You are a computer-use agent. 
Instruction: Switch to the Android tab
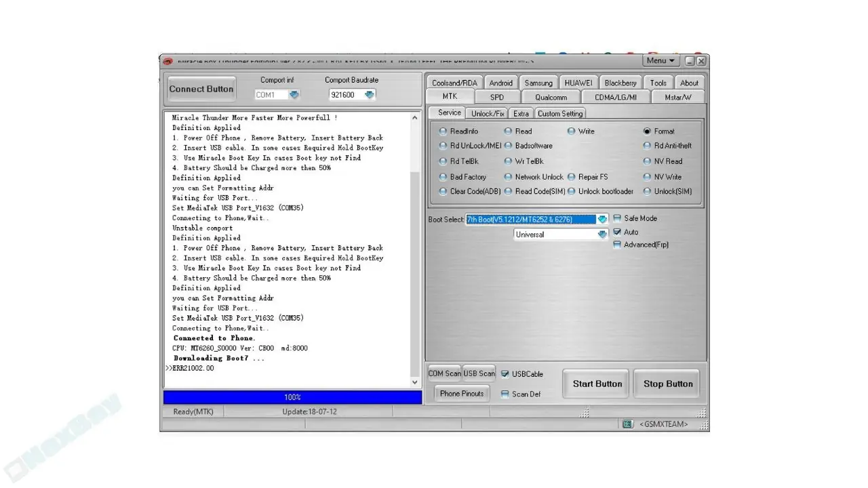tap(501, 83)
